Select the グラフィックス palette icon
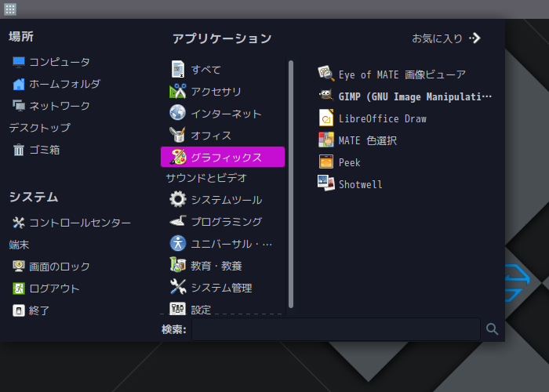 coord(178,157)
